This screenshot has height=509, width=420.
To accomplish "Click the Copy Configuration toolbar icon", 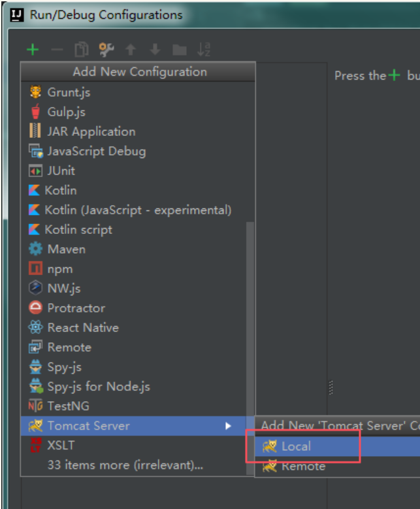I will 82,50.
